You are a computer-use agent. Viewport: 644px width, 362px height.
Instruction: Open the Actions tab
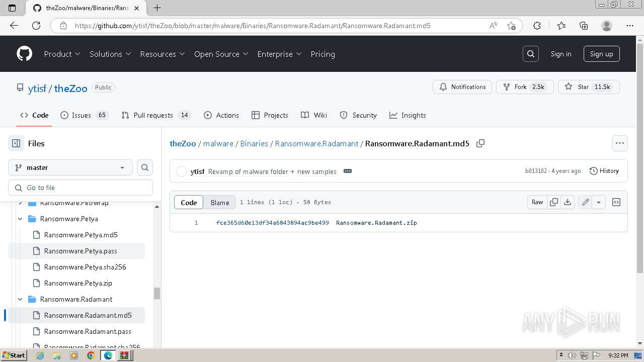[221, 115]
